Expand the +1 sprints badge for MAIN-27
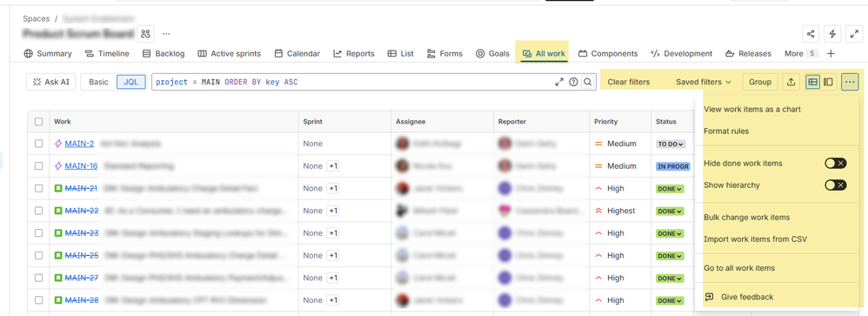 pos(333,279)
